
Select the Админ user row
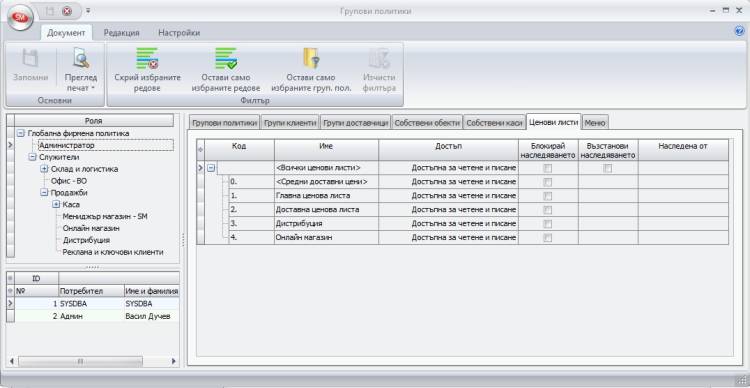pos(97,316)
